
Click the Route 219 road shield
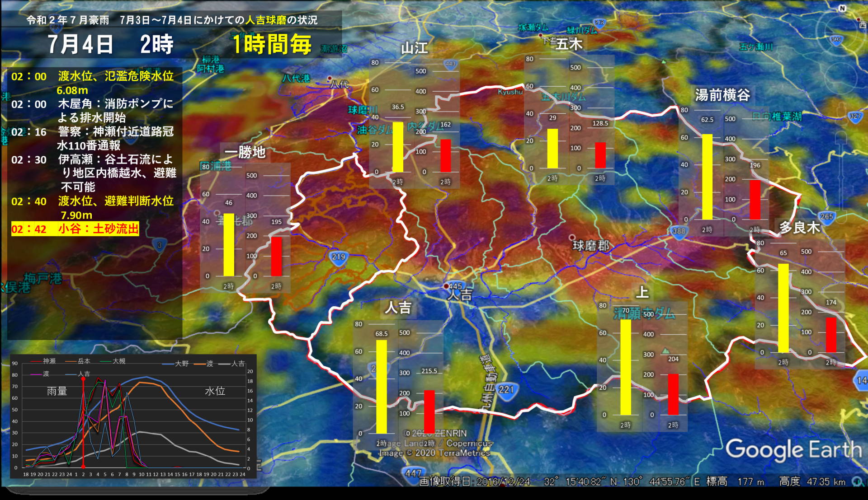click(x=338, y=257)
